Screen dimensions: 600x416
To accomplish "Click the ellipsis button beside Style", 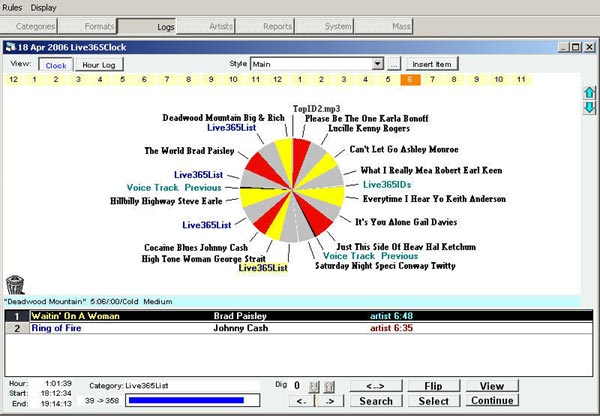I will pyautogui.click(x=394, y=64).
